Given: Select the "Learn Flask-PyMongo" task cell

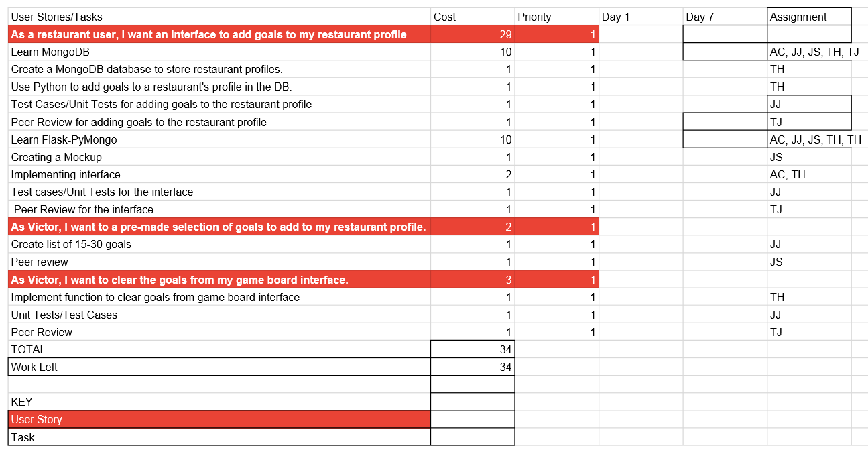Looking at the screenshot, I should pyautogui.click(x=219, y=139).
